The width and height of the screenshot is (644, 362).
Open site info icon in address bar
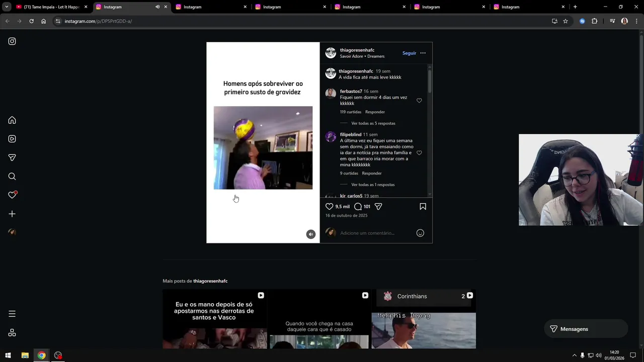pos(58,21)
